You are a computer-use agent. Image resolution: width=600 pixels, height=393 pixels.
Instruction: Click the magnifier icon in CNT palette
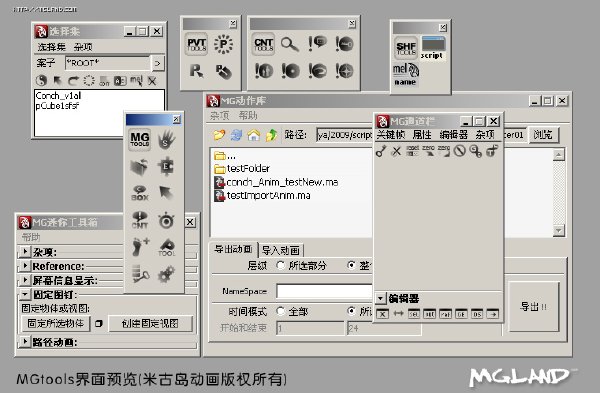pos(290,44)
